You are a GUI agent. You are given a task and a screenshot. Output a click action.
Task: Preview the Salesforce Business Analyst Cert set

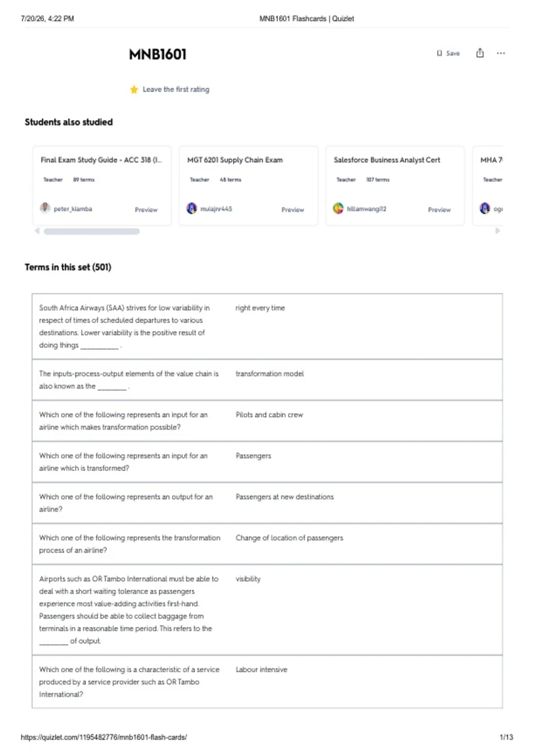point(439,209)
